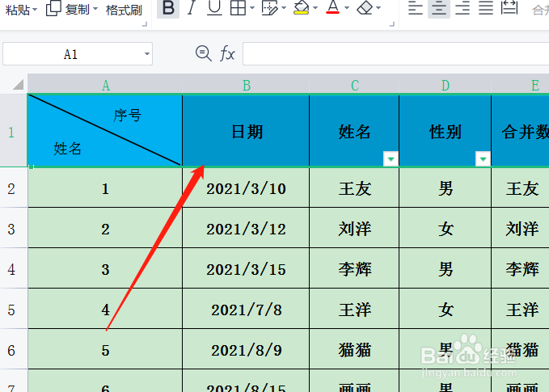Screen dimensions: 549x392
Task: Select row 4 header
Action: (x=13, y=269)
